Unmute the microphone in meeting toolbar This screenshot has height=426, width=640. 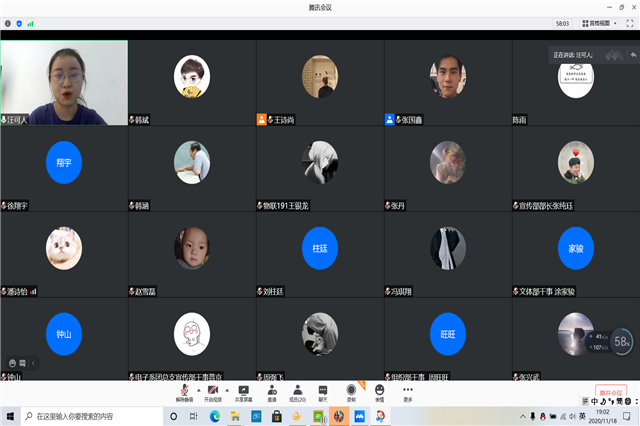point(183,390)
